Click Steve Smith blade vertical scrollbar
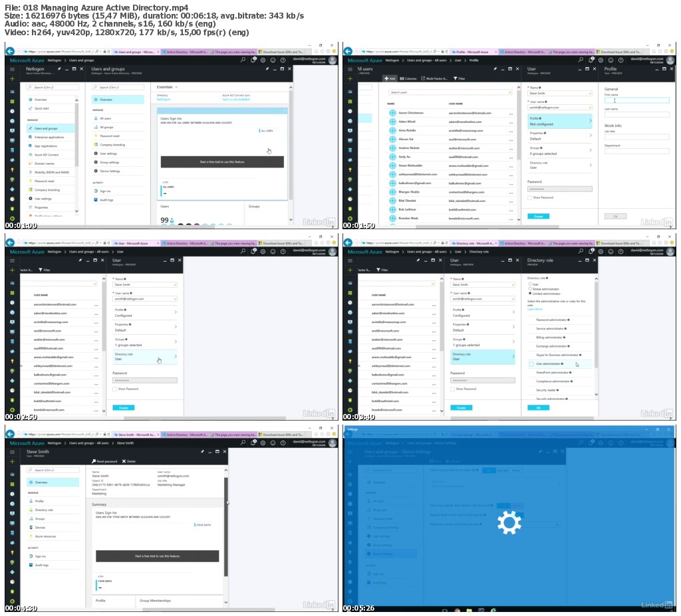Screen dimensions: 681x616 (226, 526)
